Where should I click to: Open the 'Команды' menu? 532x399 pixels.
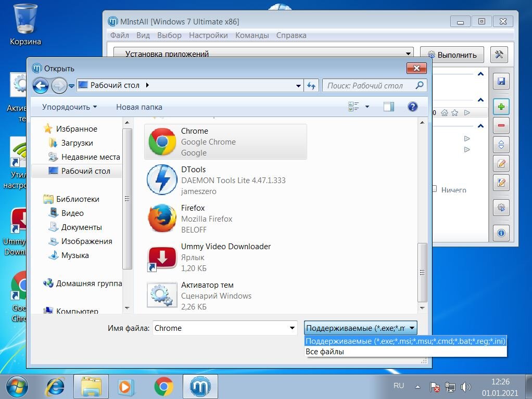(x=252, y=35)
